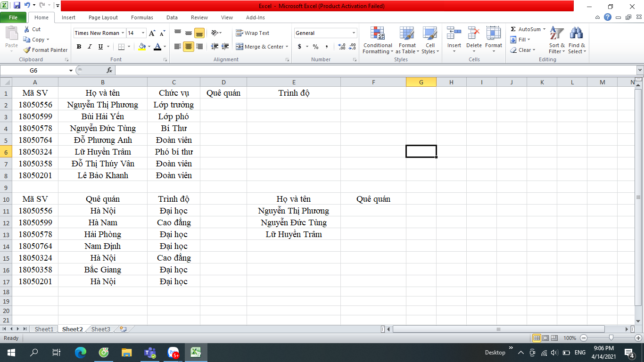Insert new worksheet tab icon
The width and height of the screenshot is (644, 362).
click(124, 329)
